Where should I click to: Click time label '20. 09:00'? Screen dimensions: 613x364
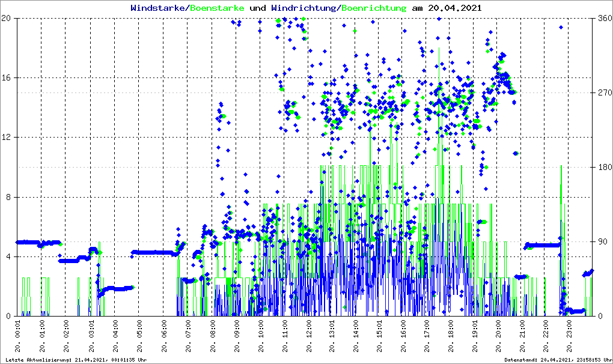pos(236,336)
